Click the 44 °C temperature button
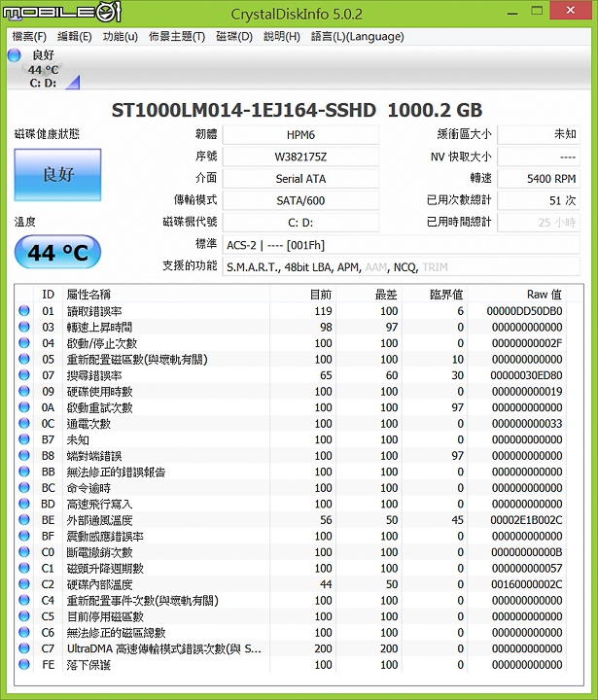The width and height of the screenshot is (598, 700). point(57,252)
